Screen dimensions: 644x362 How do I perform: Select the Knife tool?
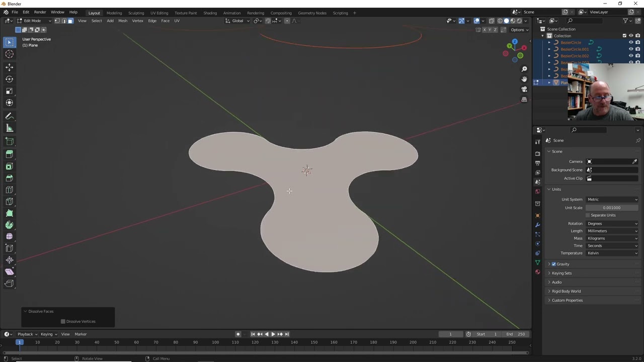pyautogui.click(x=9, y=202)
